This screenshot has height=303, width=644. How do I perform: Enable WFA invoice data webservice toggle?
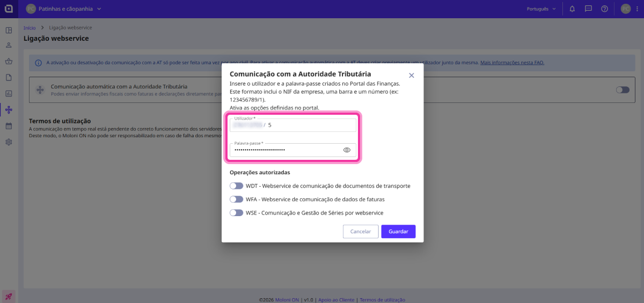(x=236, y=199)
